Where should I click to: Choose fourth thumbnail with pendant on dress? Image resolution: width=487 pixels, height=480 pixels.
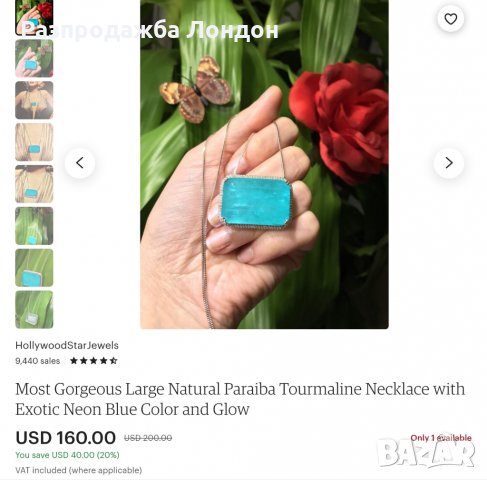pos(34,142)
